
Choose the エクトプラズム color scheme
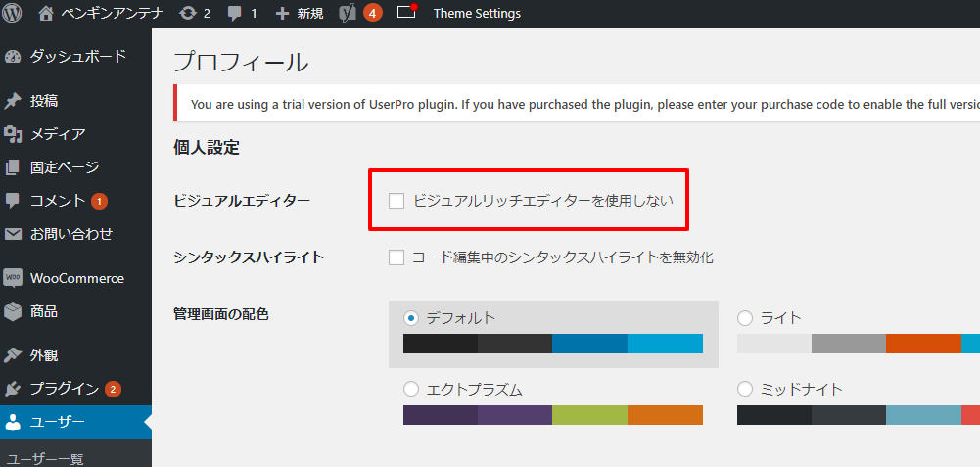click(x=411, y=389)
